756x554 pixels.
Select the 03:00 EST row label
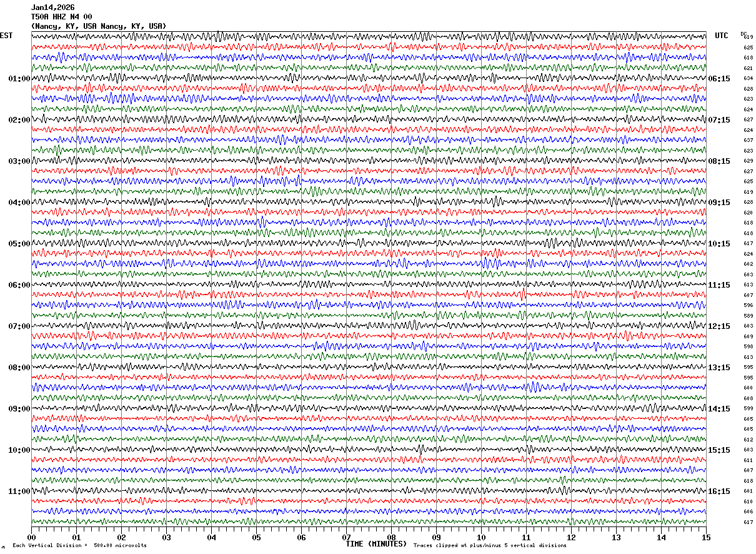[x=19, y=161]
